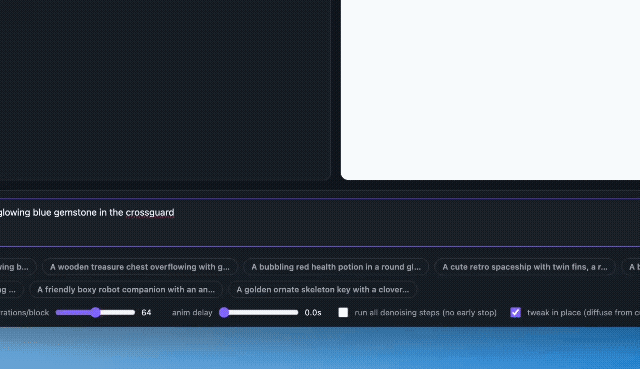Click the dark left preview panel
640x369 pixels.
tap(165, 90)
